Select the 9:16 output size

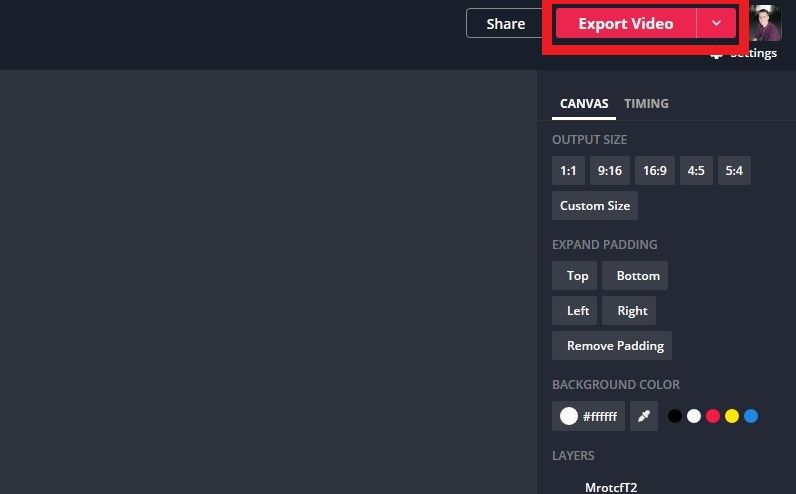pyautogui.click(x=610, y=171)
